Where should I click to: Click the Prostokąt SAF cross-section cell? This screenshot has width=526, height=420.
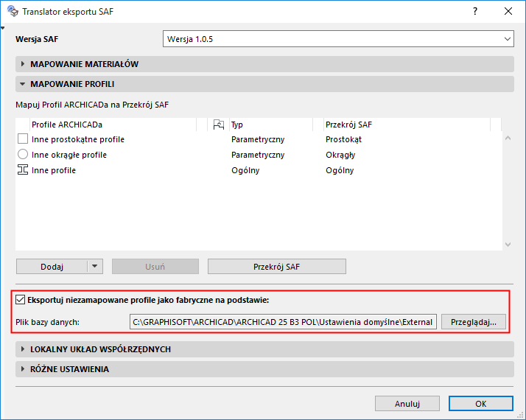[343, 139]
